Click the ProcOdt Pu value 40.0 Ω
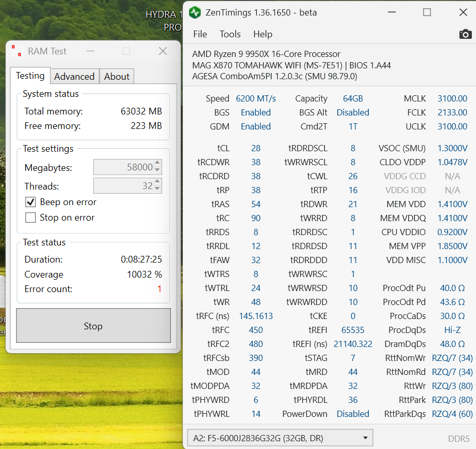Viewport: 476px width, 449px height. click(452, 288)
